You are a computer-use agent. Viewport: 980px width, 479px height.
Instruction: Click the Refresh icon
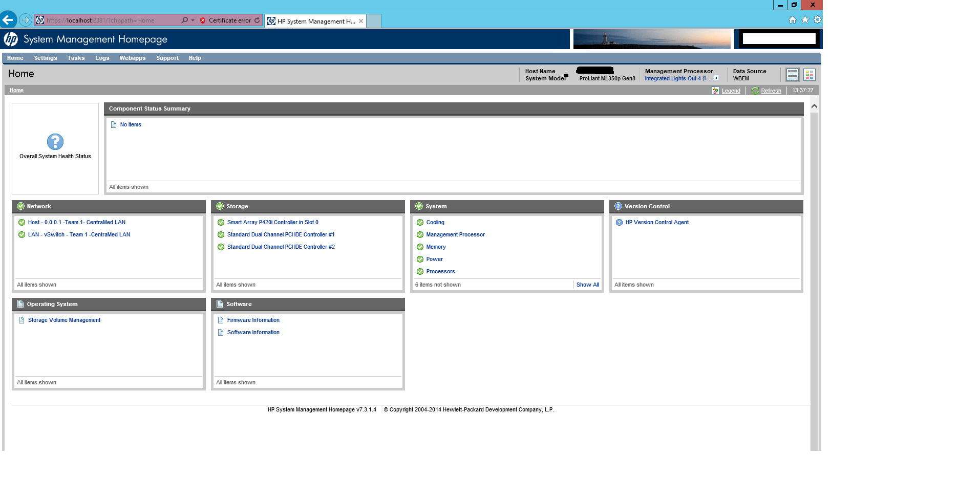tap(755, 91)
